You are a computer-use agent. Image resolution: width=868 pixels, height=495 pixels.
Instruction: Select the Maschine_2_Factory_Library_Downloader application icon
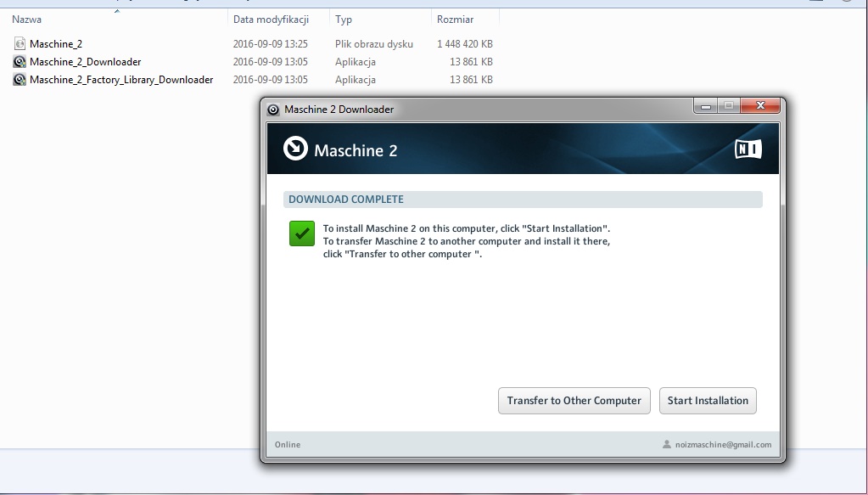[20, 79]
